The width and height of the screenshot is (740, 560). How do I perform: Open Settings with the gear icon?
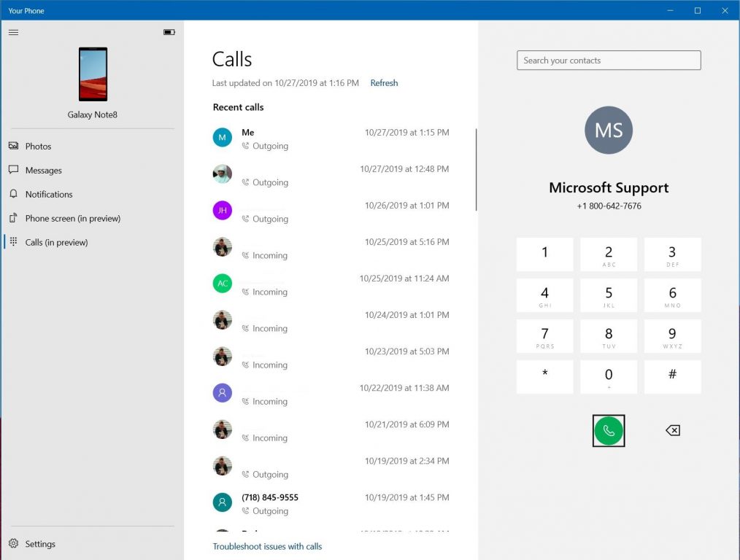13,544
